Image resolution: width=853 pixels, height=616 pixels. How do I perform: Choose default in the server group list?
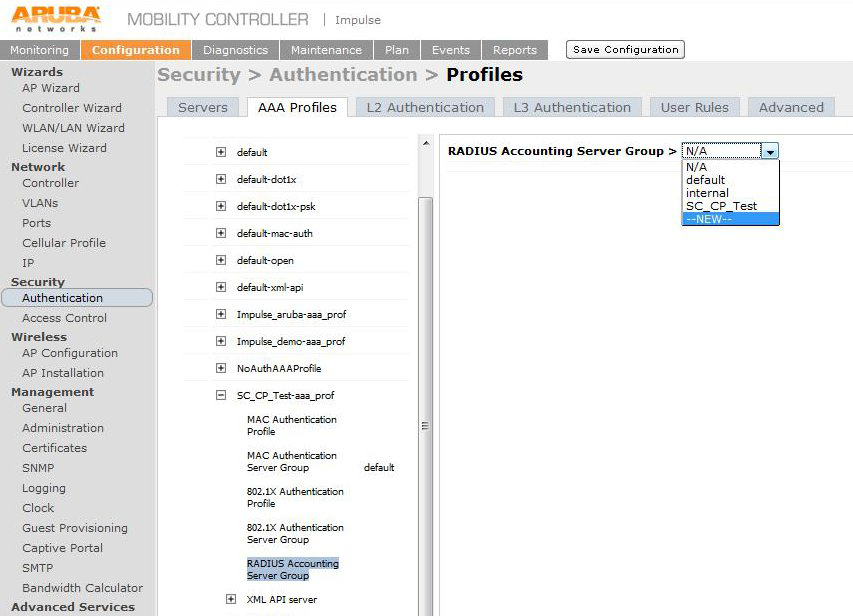point(730,180)
